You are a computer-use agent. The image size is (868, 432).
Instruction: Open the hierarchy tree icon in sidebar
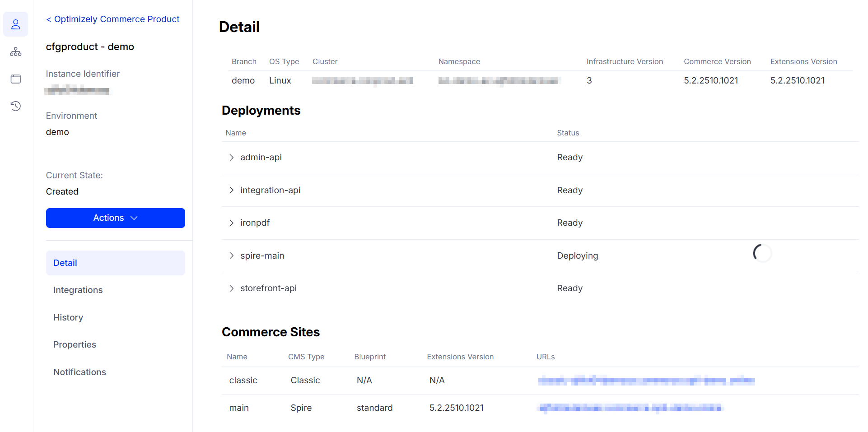tap(16, 52)
